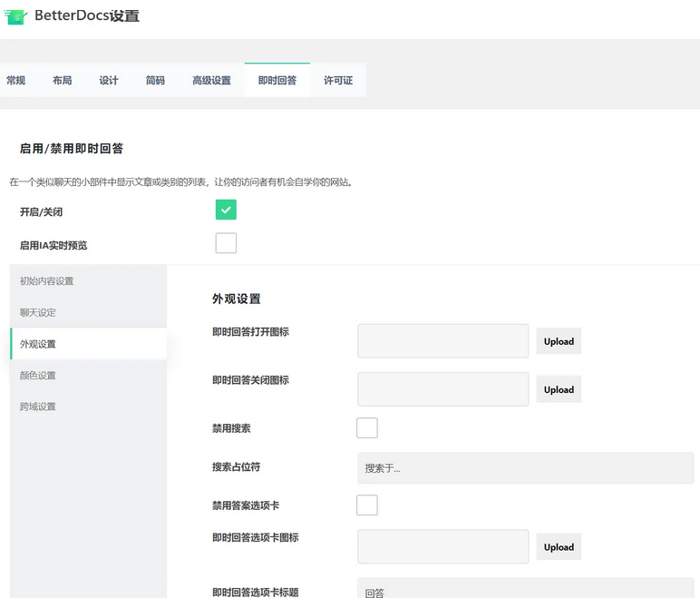Check the 禁用搜索 checkbox
The width and height of the screenshot is (700, 598).
367,427
